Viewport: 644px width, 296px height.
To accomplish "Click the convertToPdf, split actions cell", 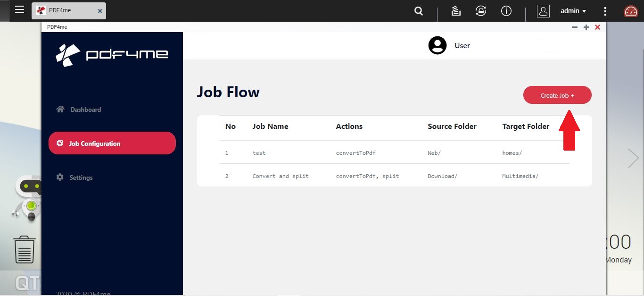I will pos(367,176).
